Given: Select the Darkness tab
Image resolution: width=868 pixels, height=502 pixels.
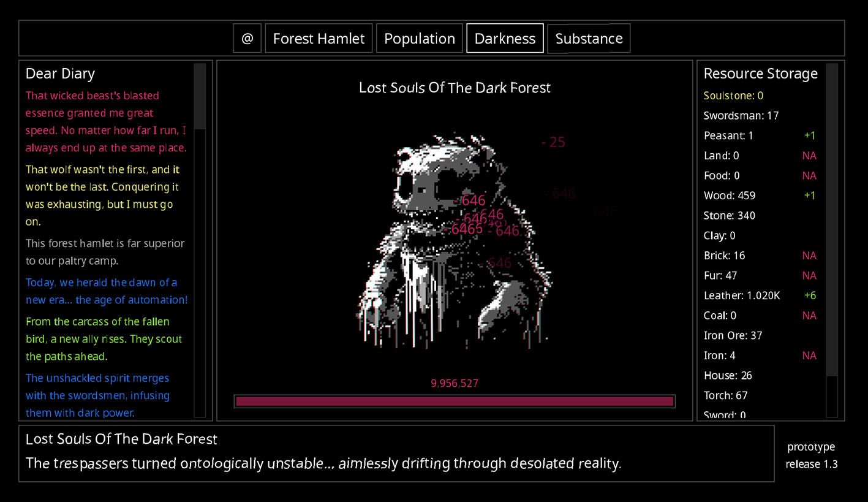Looking at the screenshot, I should point(505,39).
